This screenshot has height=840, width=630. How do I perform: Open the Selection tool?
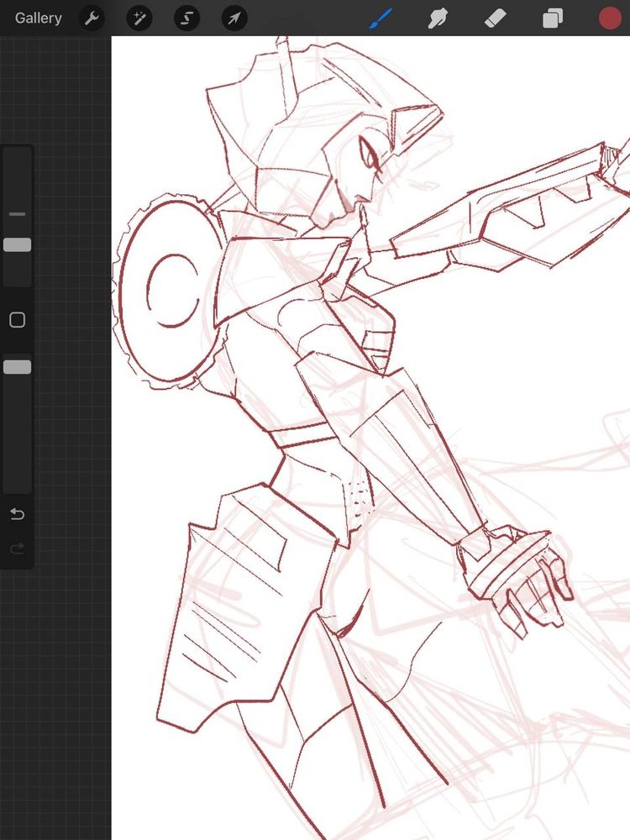tap(187, 18)
